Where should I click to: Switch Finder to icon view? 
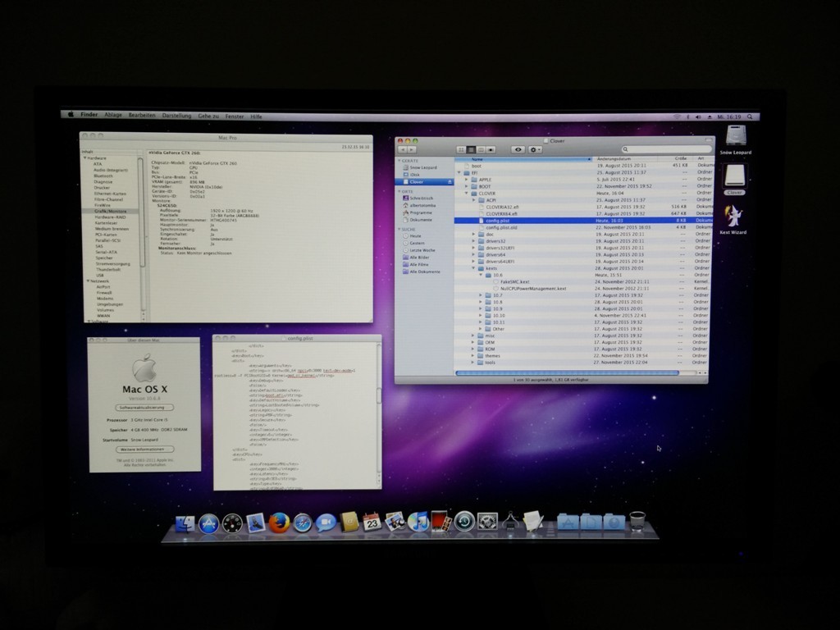point(461,150)
